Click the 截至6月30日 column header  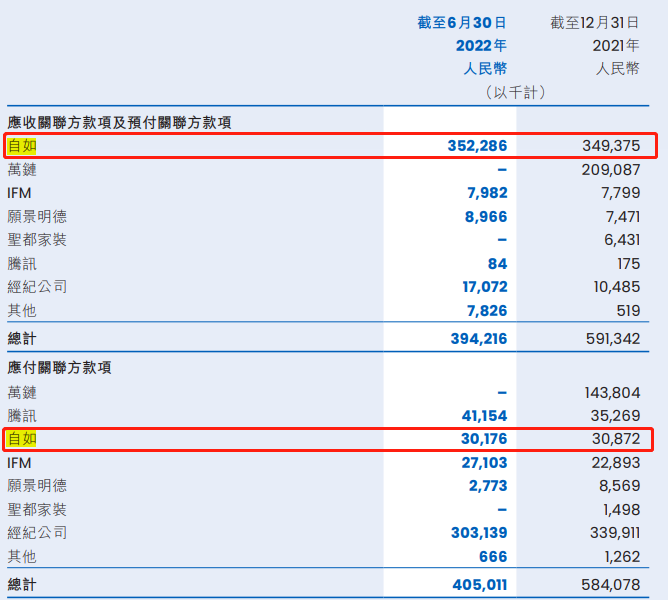(462, 22)
